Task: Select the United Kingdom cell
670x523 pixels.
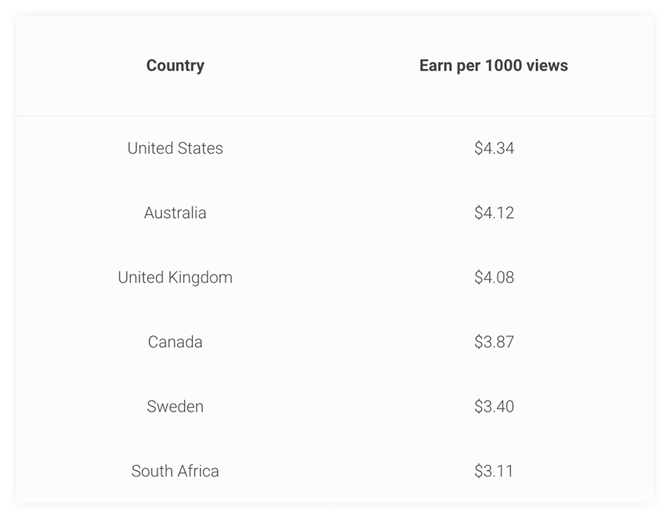Action: click(x=175, y=277)
